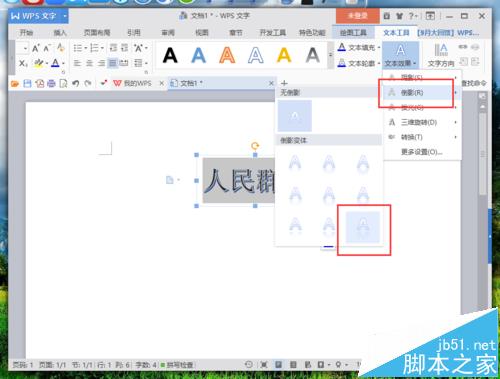The image size is (500, 379).
Task: Insert a bullet list
Action: click(77, 48)
